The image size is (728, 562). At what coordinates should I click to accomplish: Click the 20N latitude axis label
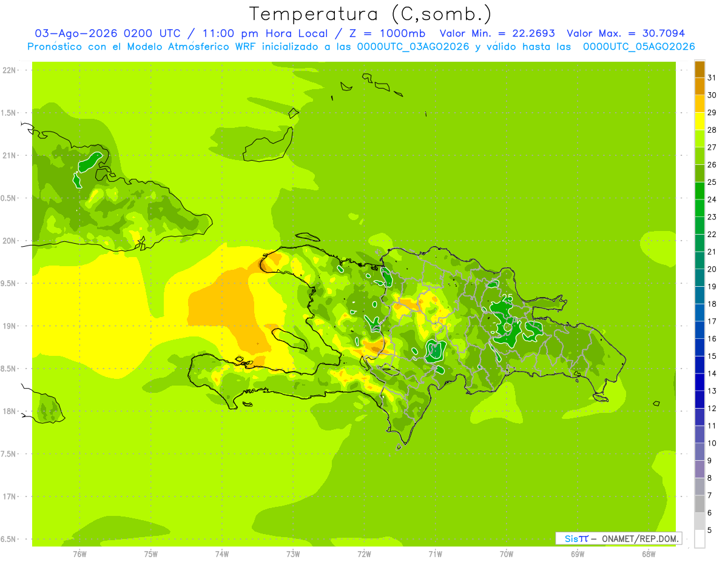9,241
